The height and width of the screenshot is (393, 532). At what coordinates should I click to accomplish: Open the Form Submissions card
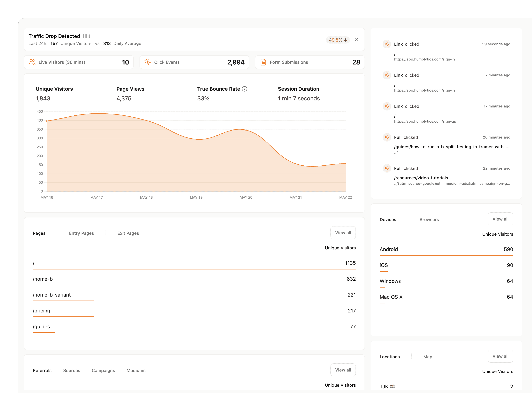pyautogui.click(x=310, y=62)
